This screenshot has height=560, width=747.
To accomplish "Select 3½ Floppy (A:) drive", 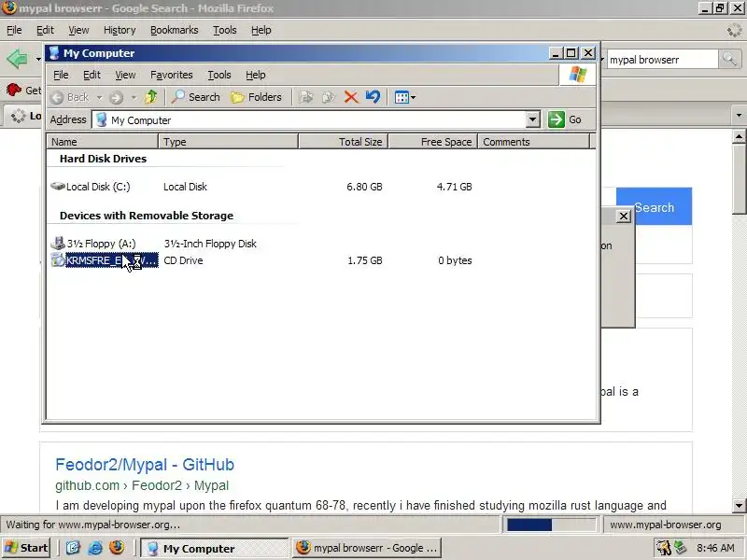I will [93, 244].
